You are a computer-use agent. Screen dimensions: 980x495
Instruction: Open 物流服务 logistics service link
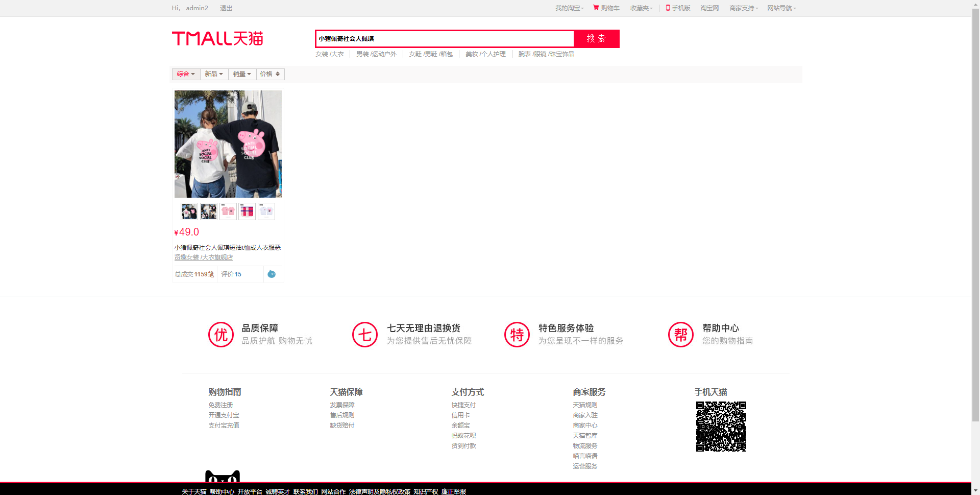(x=585, y=446)
